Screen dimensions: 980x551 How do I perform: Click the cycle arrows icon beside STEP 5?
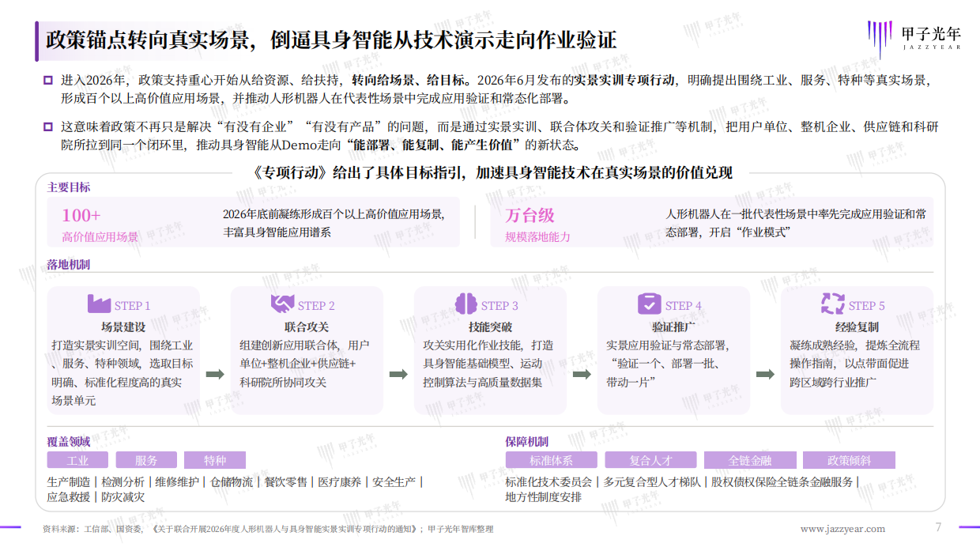[x=832, y=304]
